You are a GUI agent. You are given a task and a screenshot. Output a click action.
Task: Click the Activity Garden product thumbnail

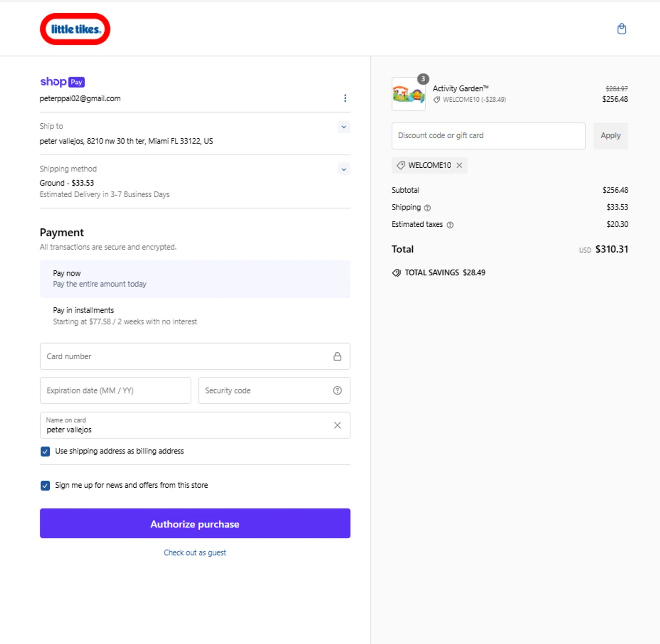tap(409, 94)
